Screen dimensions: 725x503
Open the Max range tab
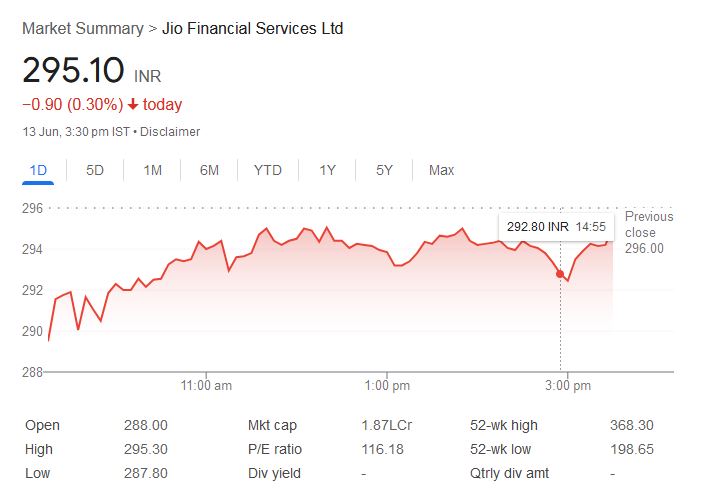click(441, 170)
